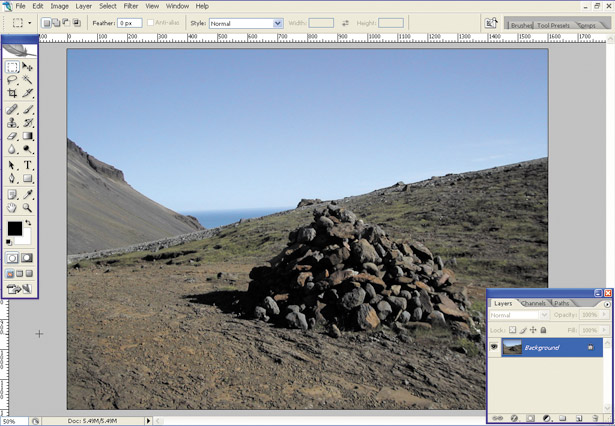Click Add layer style icon in Layers panel
This screenshot has width=615, height=426.
pos(514,418)
